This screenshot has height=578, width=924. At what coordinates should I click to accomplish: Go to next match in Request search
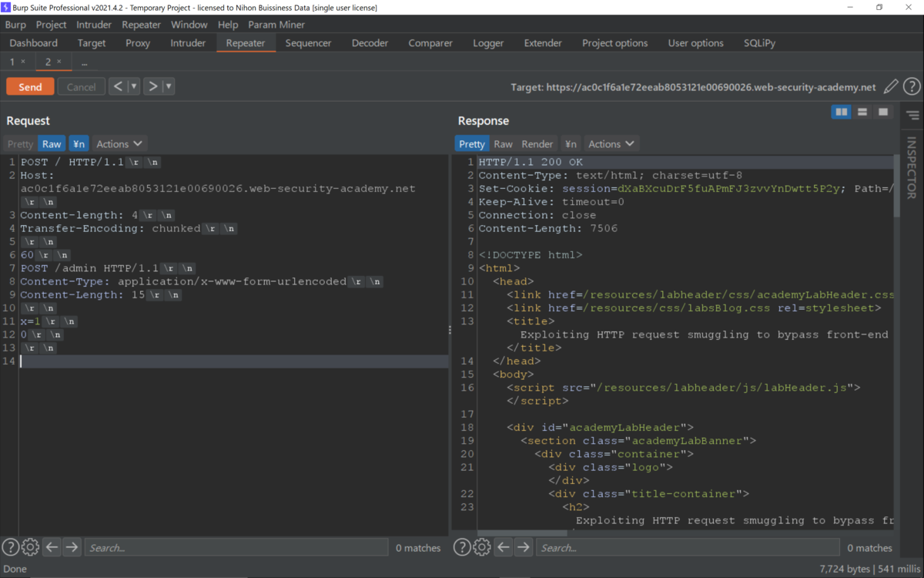72,547
